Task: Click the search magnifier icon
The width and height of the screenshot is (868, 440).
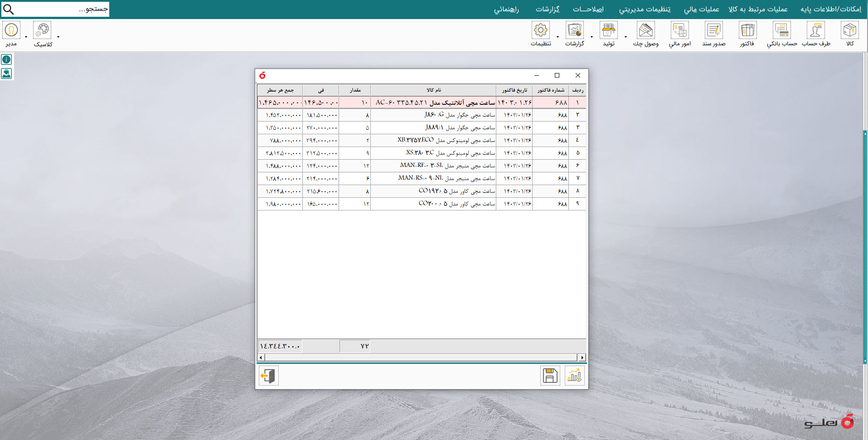Action: pos(9,9)
